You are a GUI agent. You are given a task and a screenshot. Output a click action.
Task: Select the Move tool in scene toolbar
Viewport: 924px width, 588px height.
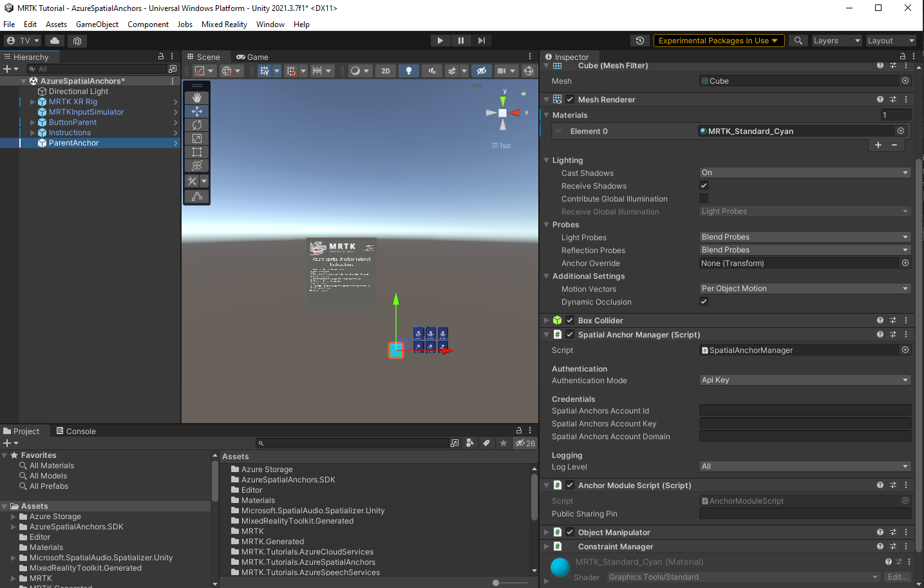coord(197,111)
